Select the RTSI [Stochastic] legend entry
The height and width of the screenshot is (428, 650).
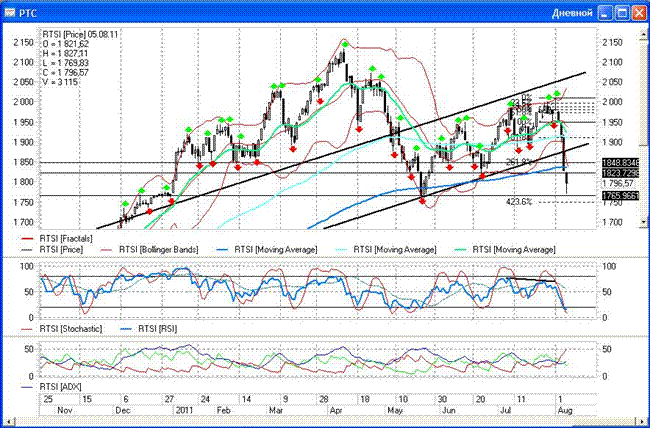pos(71,328)
